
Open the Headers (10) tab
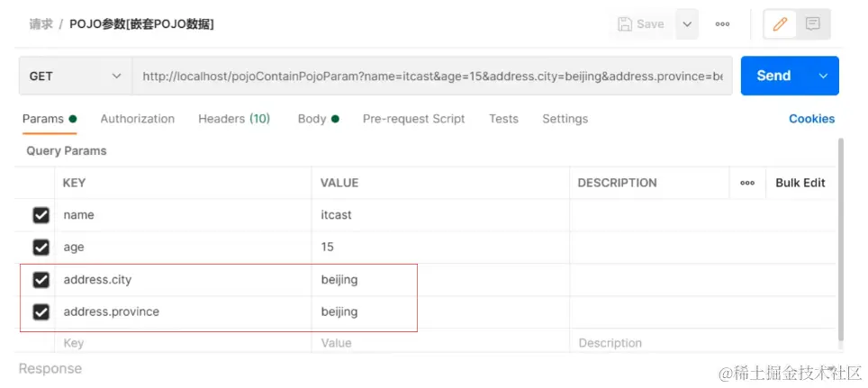234,119
